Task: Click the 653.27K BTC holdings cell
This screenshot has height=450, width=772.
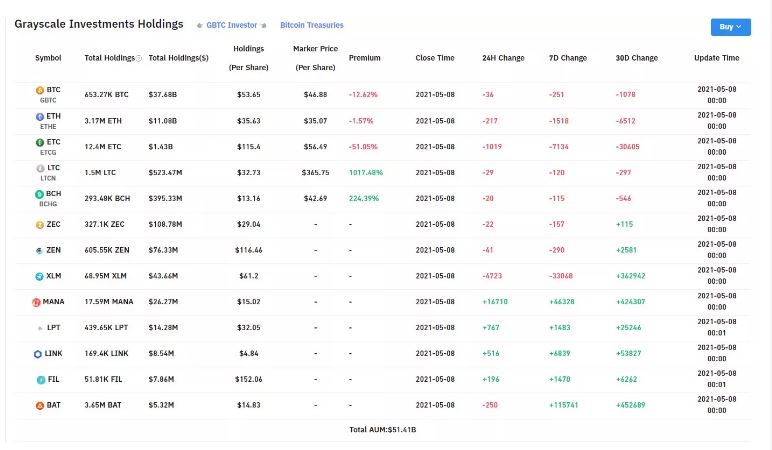Action: 106,95
